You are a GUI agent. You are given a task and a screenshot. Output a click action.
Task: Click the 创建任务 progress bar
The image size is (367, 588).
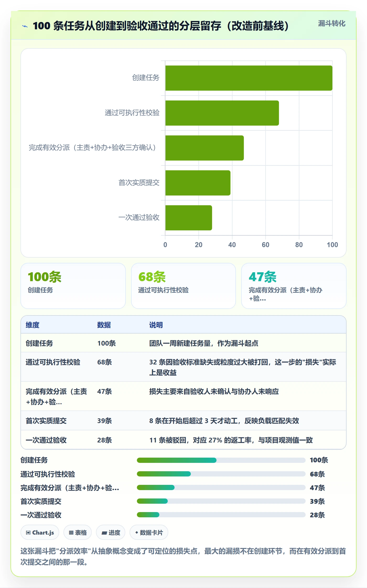[221, 460]
